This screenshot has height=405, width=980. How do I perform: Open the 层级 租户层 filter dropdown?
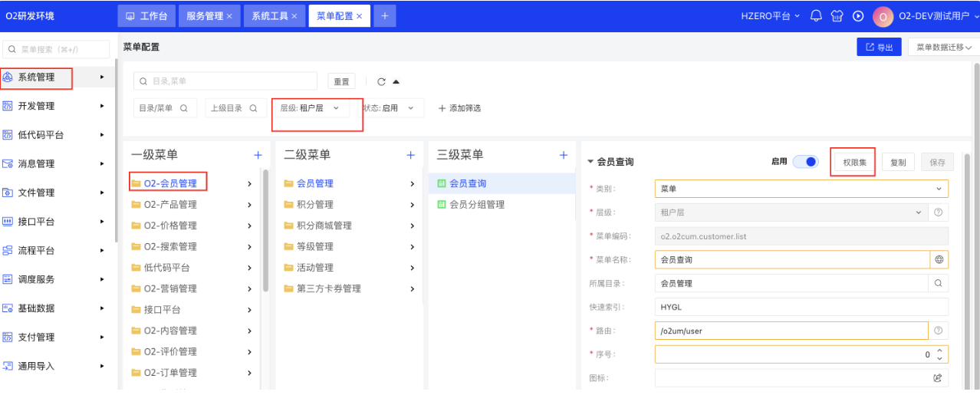(x=311, y=108)
